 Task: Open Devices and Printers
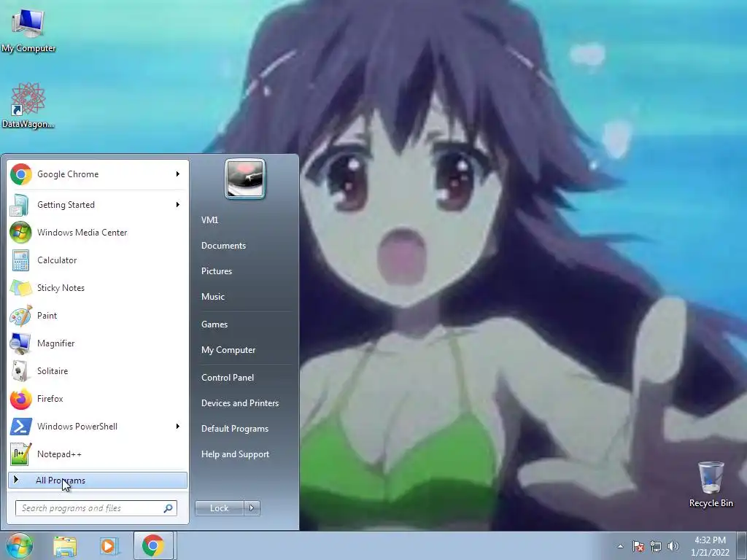[240, 403]
